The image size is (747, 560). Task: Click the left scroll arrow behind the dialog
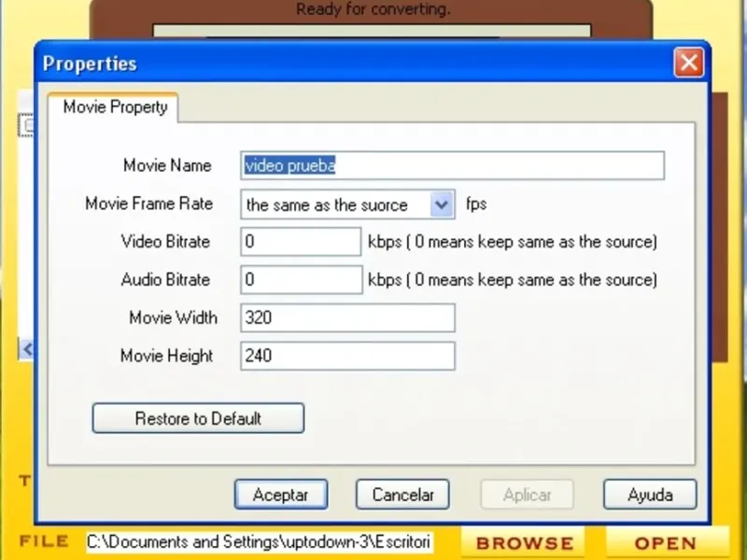click(x=27, y=349)
